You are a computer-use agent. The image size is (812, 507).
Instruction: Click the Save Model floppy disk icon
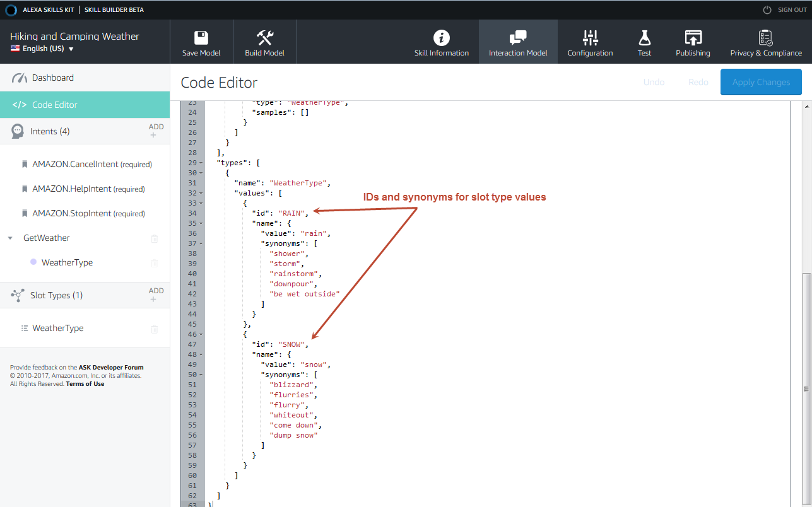tap(201, 37)
